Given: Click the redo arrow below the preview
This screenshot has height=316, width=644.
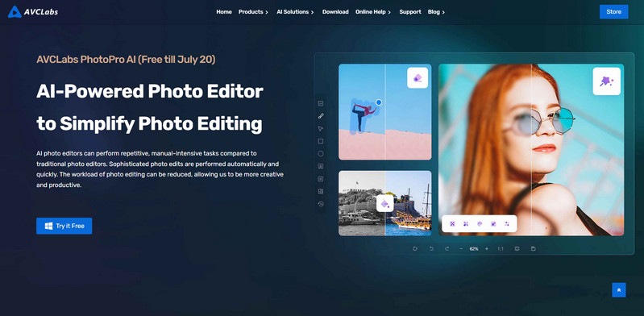Looking at the screenshot, I should (447, 248).
